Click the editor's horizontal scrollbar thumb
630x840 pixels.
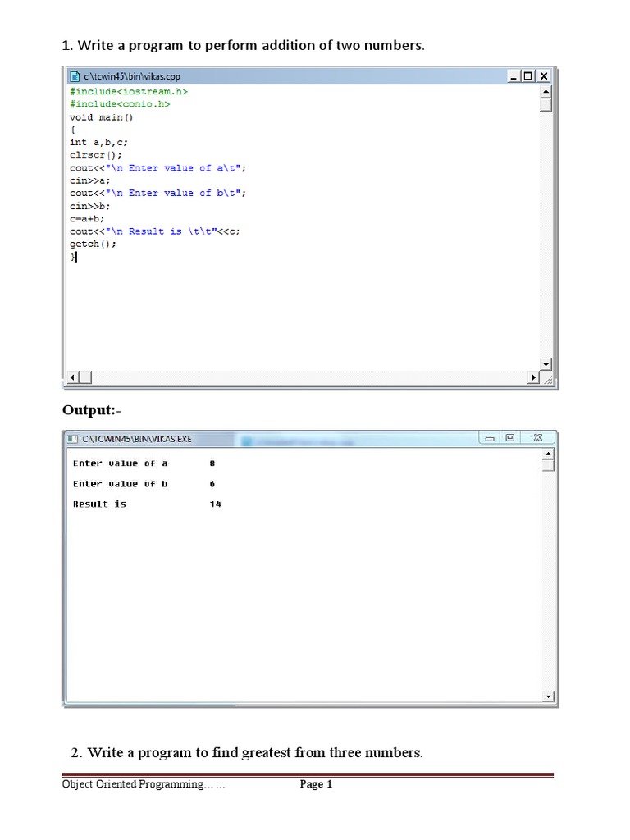[x=85, y=377]
